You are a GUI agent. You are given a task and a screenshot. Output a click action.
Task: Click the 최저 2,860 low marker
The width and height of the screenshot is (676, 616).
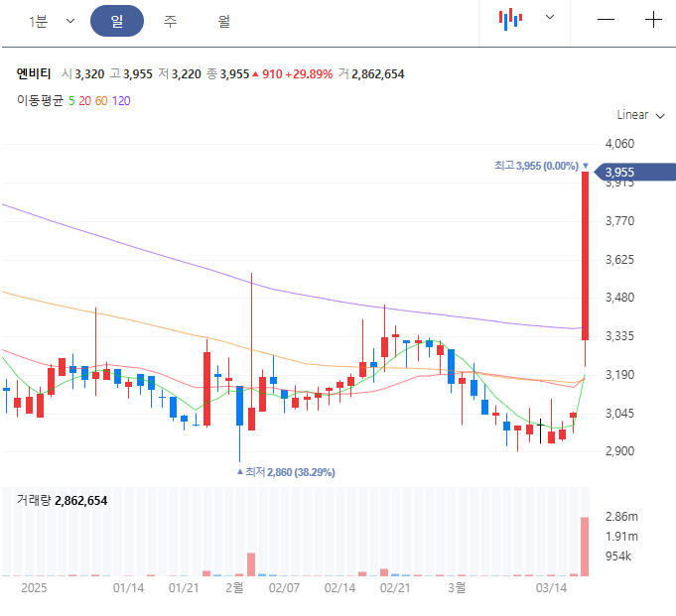pyautogui.click(x=286, y=472)
